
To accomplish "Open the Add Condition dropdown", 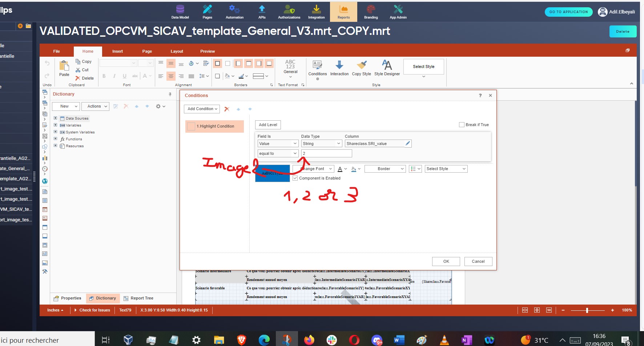I will 202,109.
